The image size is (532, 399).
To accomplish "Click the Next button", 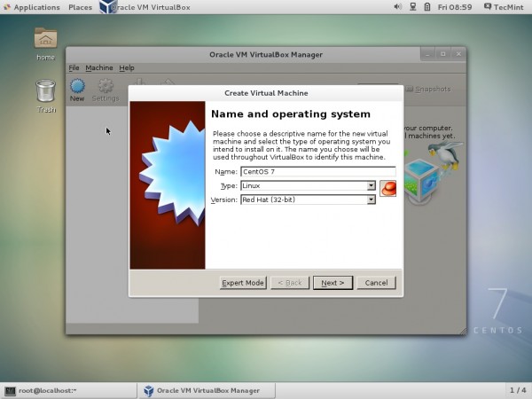I will point(332,283).
